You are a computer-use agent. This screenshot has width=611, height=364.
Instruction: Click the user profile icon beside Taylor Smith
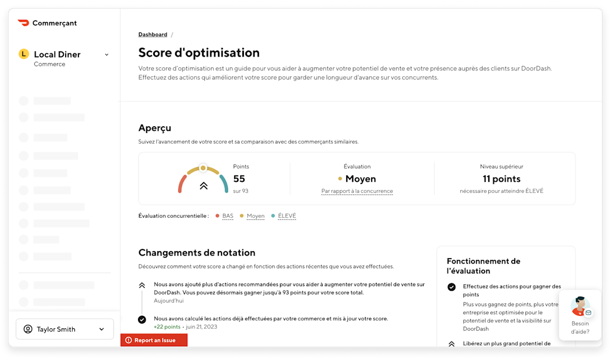(28, 329)
